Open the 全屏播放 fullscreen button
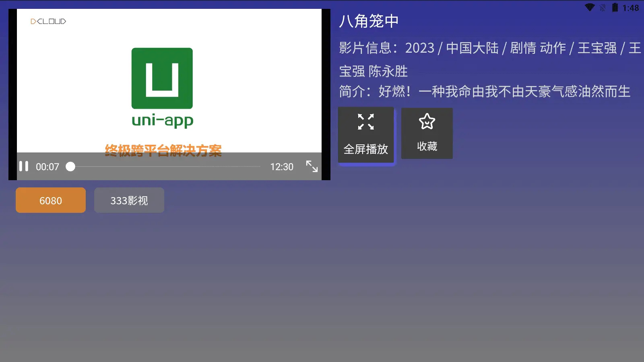 (x=366, y=135)
